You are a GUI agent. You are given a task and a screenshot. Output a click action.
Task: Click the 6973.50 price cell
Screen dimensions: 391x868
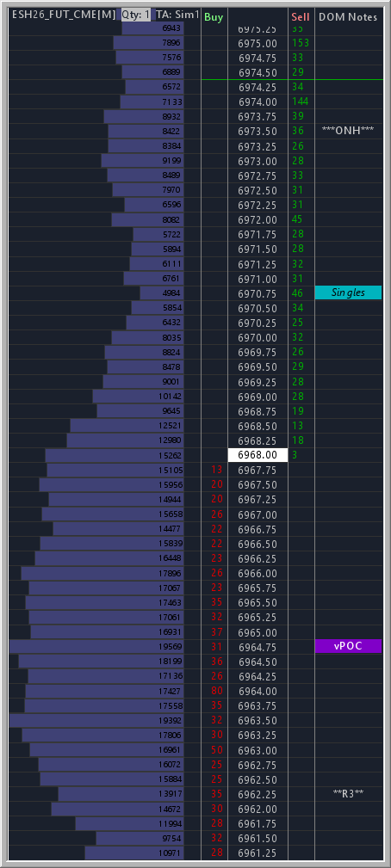pos(258,132)
